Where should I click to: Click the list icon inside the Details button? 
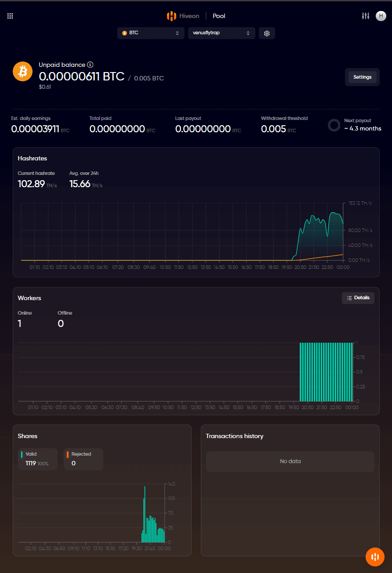pyautogui.click(x=349, y=298)
